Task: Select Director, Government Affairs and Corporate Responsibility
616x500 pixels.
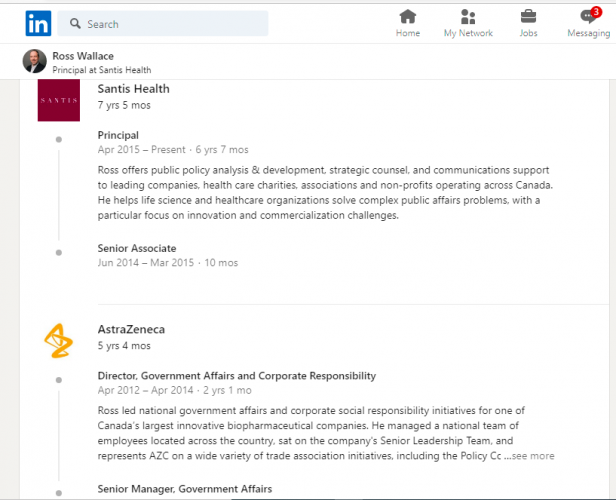Action: click(x=237, y=376)
